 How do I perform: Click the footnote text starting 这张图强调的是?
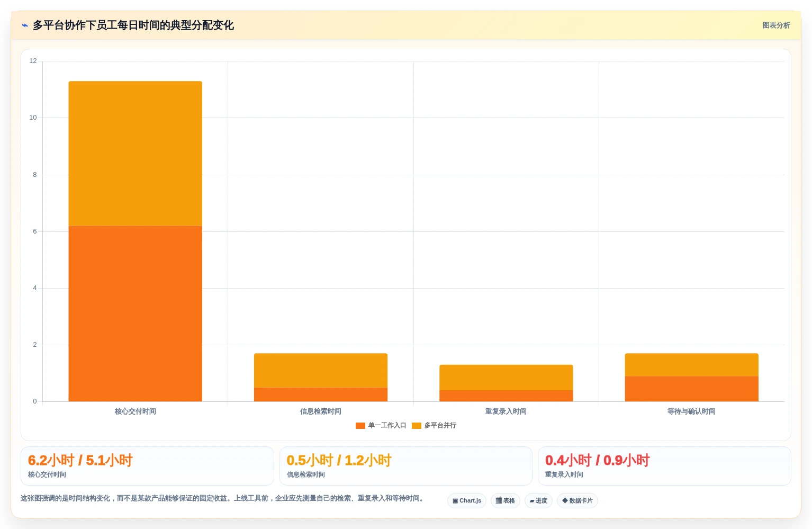pos(223,498)
